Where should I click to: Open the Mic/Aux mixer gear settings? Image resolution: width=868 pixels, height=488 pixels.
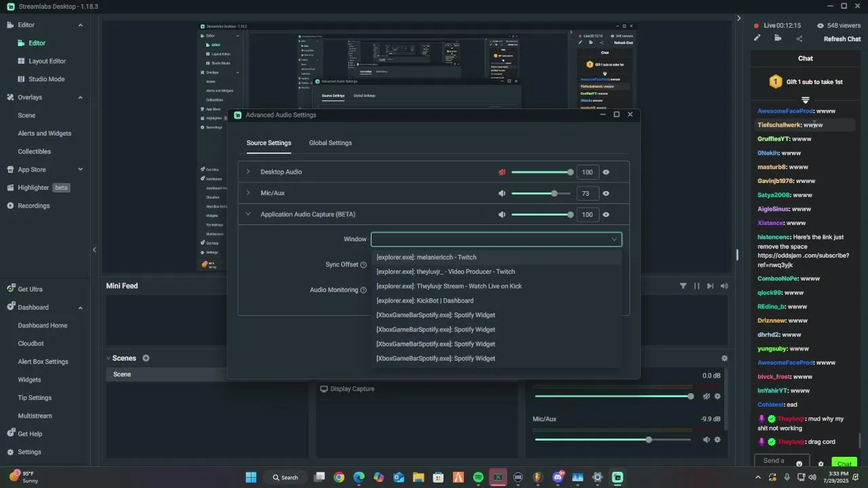pos(717,439)
